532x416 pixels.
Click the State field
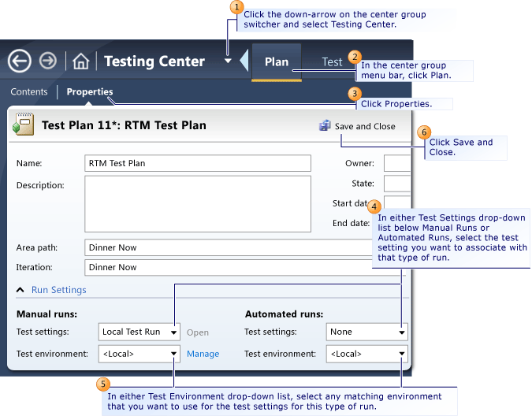coord(397,184)
